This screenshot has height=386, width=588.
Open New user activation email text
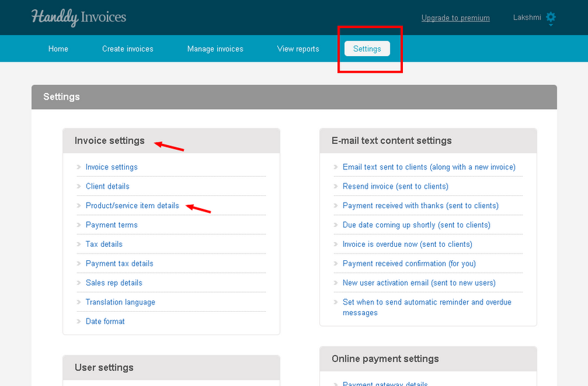[x=419, y=283]
